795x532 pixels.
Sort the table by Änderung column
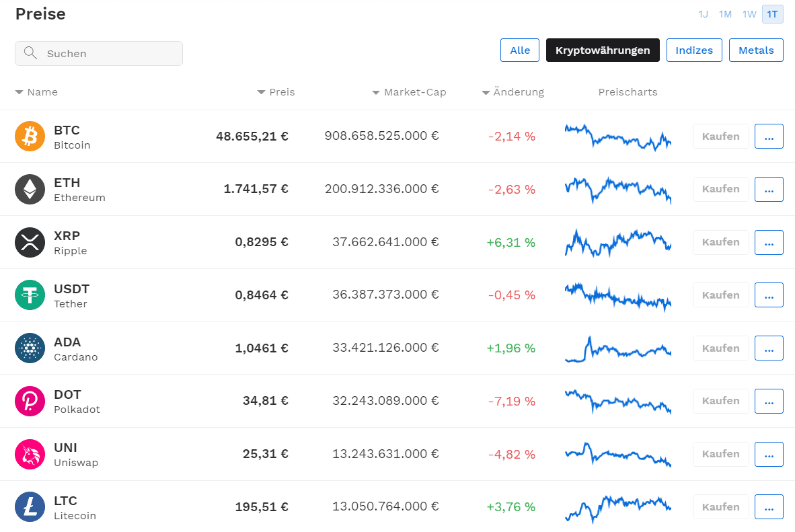513,92
